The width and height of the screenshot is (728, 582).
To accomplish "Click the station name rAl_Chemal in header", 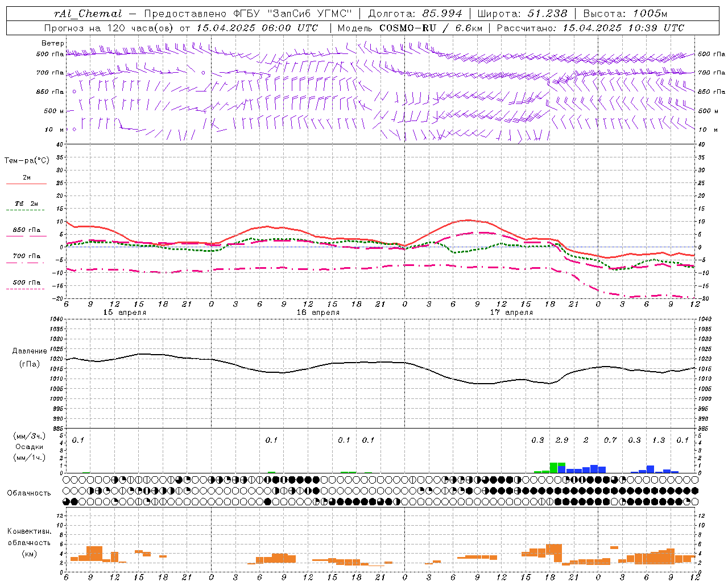I will [88, 14].
